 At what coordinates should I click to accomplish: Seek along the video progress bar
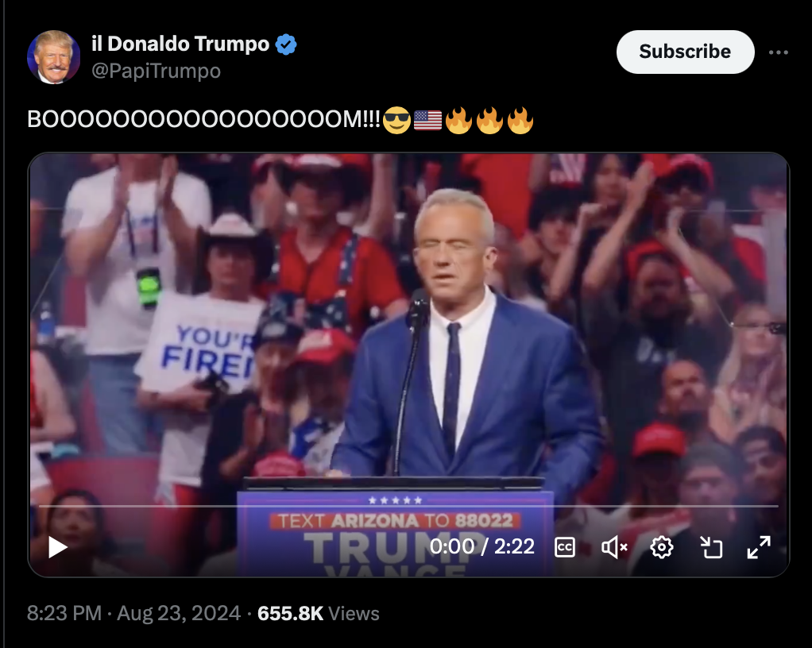point(408,506)
